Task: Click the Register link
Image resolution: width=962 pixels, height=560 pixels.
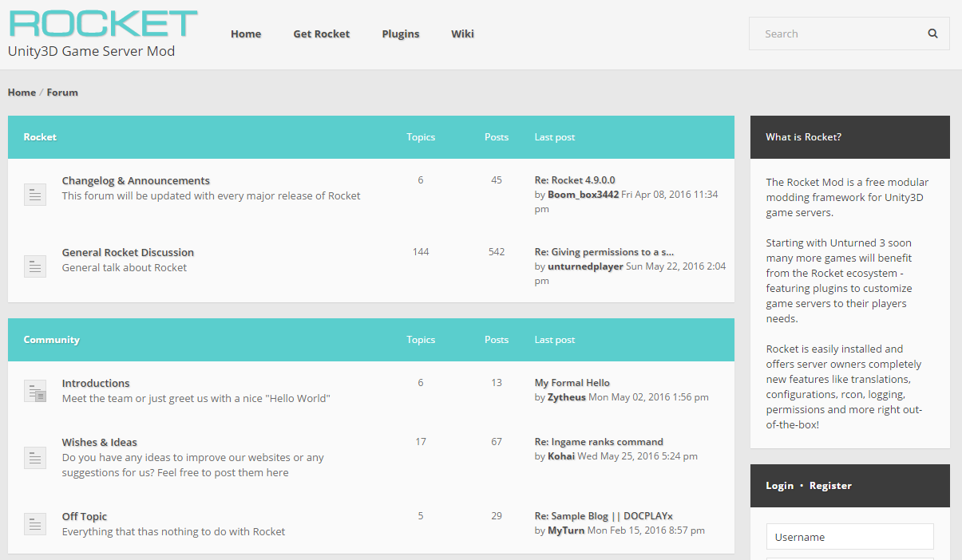Action: (830, 486)
